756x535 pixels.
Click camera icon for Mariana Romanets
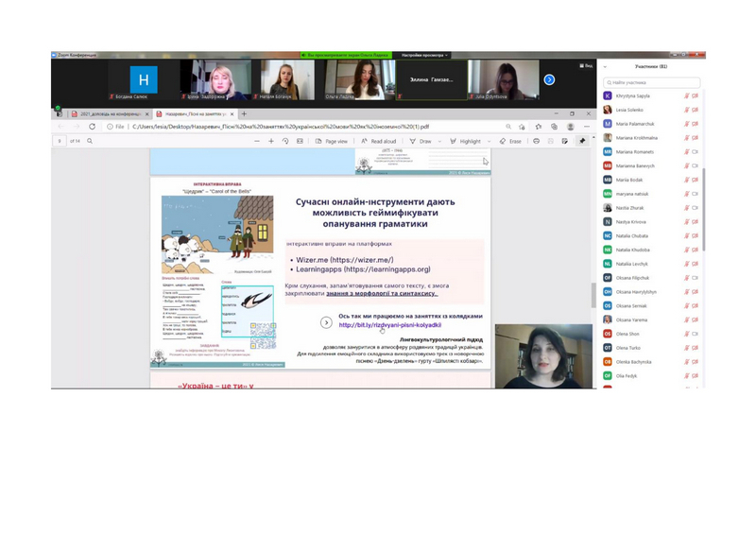coord(695,151)
